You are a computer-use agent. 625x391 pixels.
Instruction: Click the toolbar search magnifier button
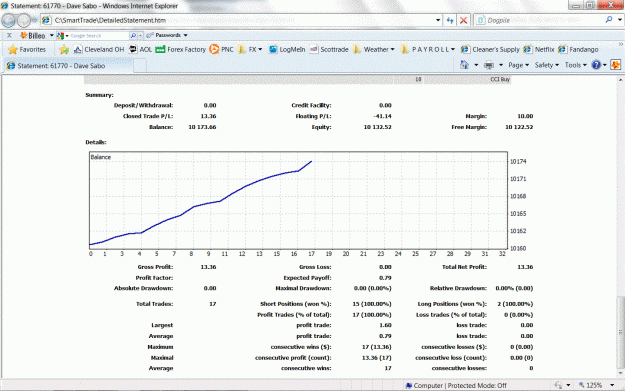(x=133, y=36)
